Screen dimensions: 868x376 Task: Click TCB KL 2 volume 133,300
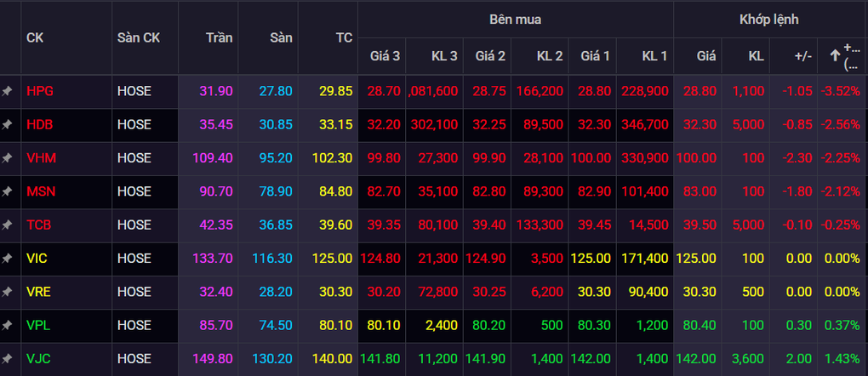coord(540,225)
